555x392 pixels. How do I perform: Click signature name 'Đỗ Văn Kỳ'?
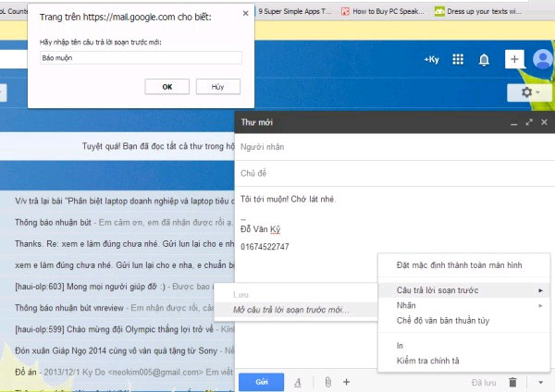click(x=261, y=229)
